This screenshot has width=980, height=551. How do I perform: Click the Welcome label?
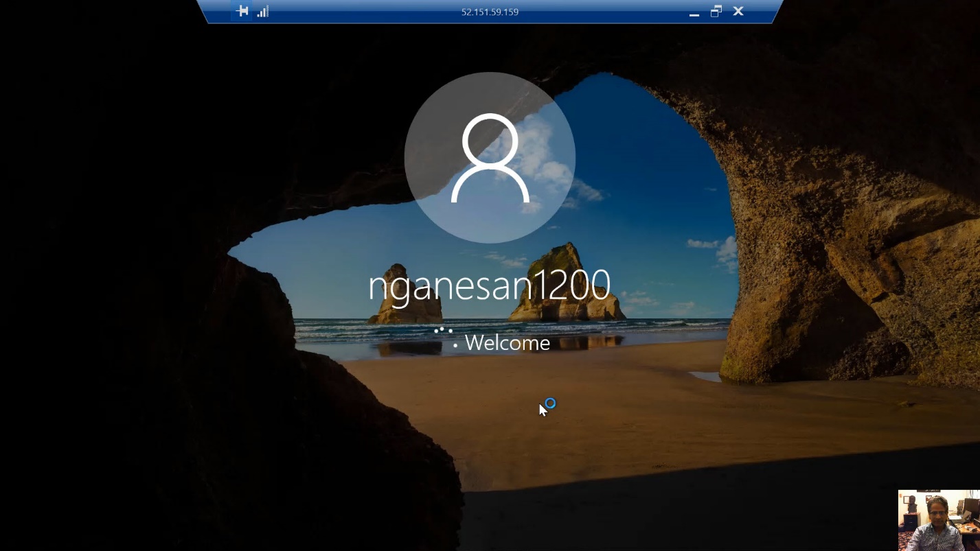click(507, 342)
